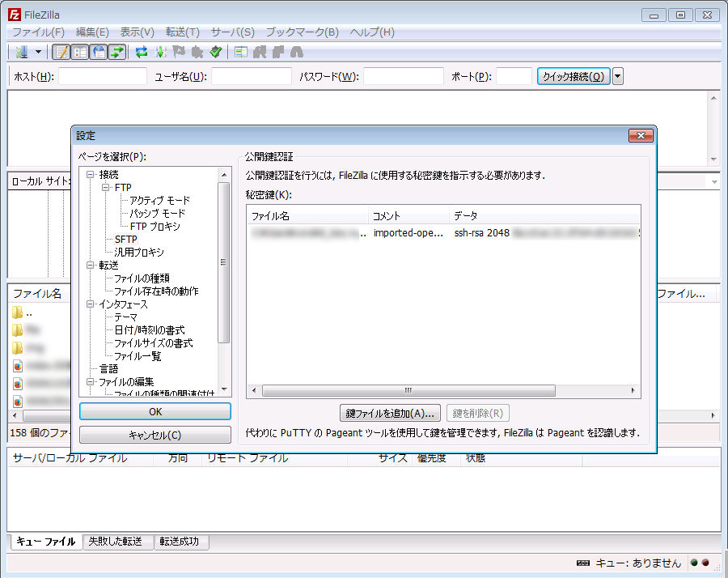Click the クイック接続(Q) button
Screen dimensions: 728x578
574,76
